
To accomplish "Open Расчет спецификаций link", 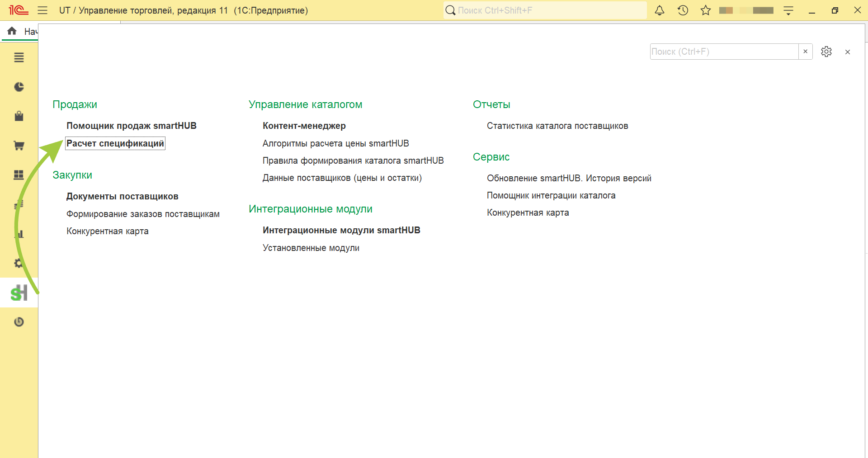I will 115,143.
